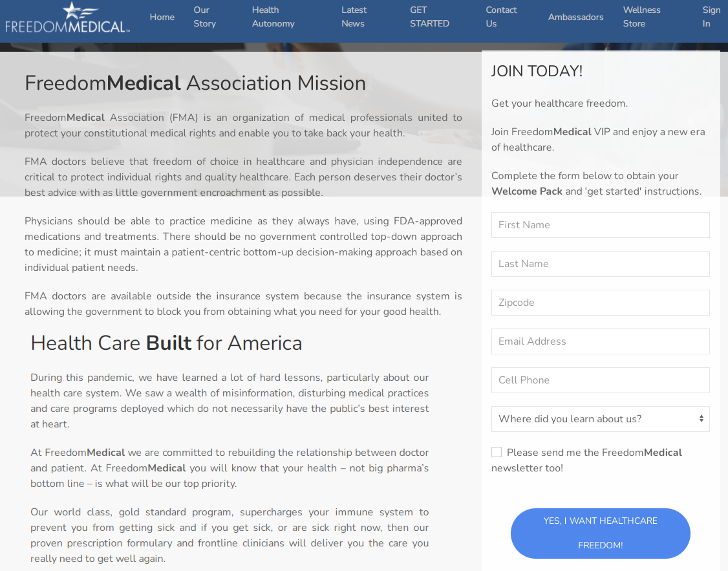Image resolution: width=728 pixels, height=571 pixels.
Task: Open the Wellness Store link
Action: click(x=641, y=17)
